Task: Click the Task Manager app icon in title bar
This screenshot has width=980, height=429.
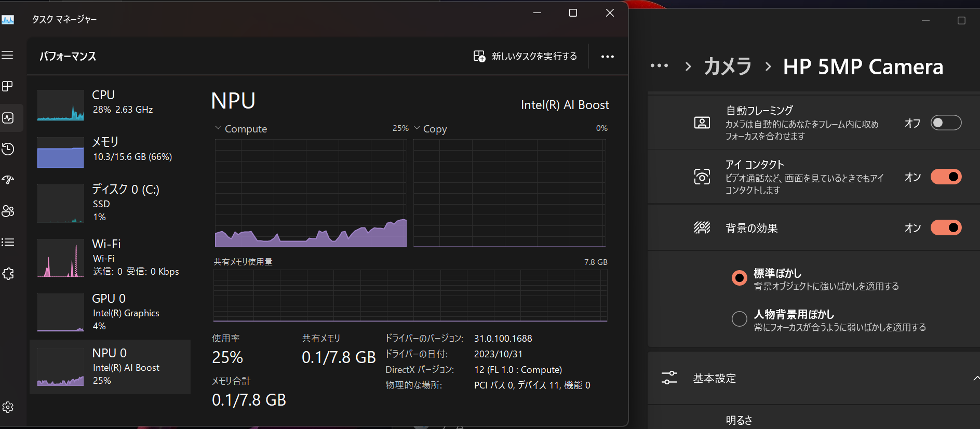Action: tap(8, 20)
